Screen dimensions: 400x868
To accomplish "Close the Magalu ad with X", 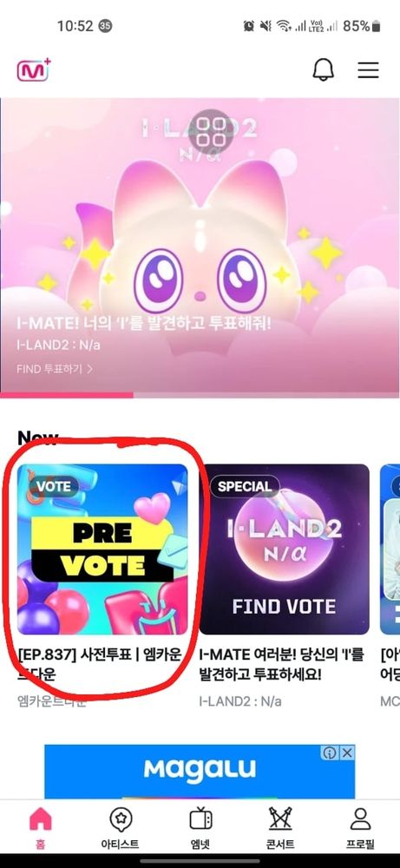I will tap(347, 753).
